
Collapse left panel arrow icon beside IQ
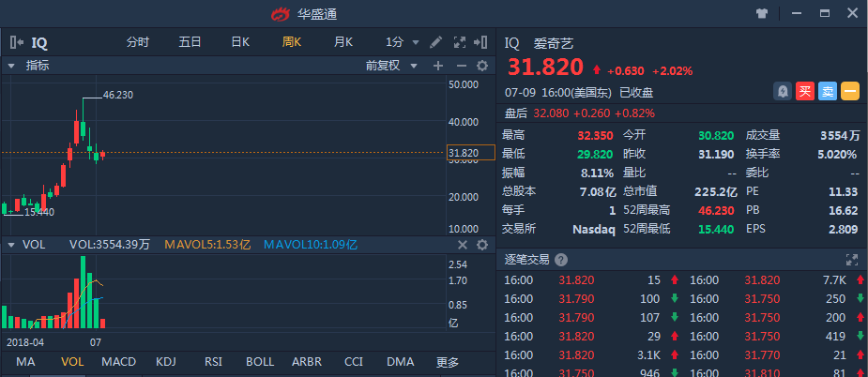(17, 42)
